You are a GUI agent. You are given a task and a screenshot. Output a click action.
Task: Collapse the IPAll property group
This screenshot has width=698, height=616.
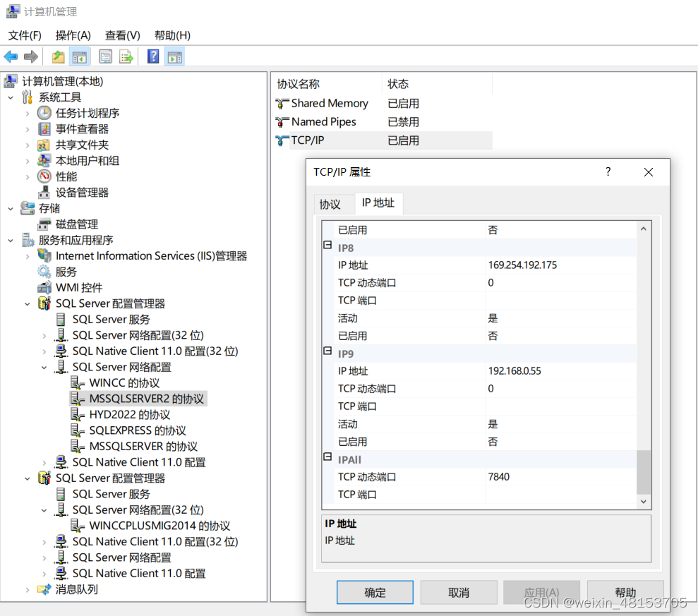click(x=327, y=457)
